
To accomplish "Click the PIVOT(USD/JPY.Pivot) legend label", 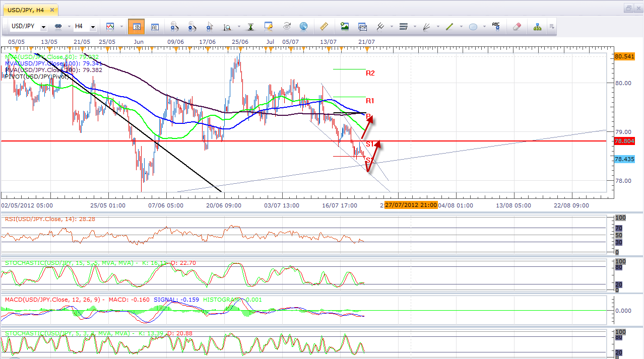I will [36, 77].
